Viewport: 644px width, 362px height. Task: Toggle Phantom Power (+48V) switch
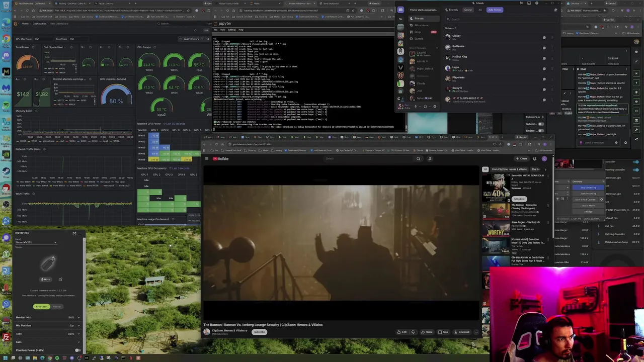click(x=77, y=350)
